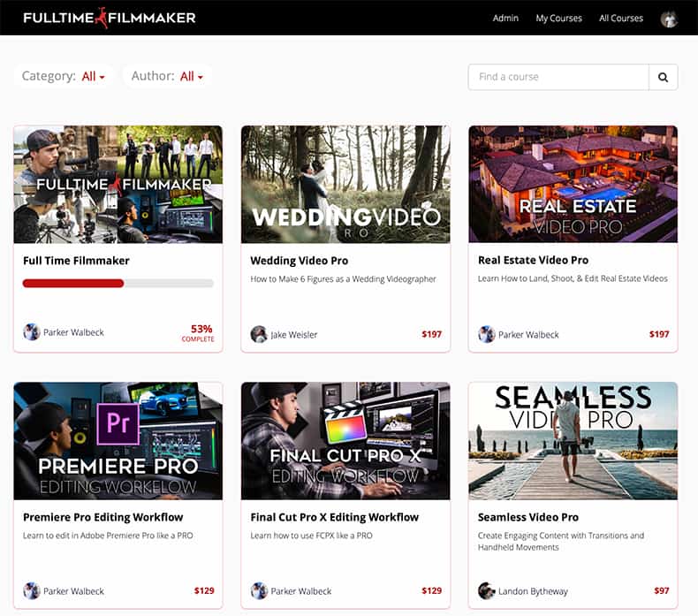Open My Courses in the top navigation
The image size is (698, 616).
(558, 19)
